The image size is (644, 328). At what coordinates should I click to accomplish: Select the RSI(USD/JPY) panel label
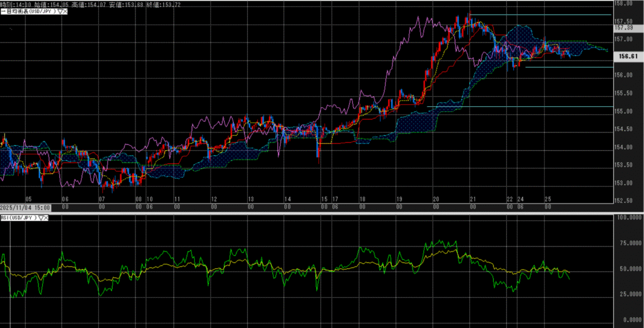[x=19, y=218]
